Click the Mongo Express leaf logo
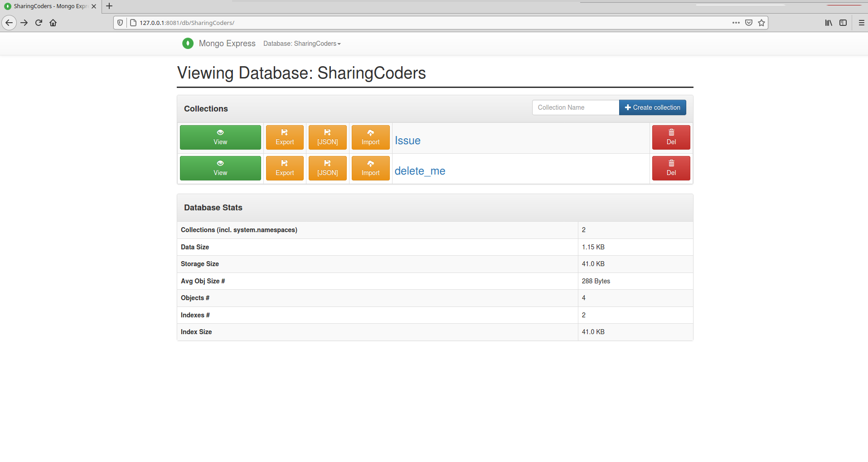 click(188, 43)
